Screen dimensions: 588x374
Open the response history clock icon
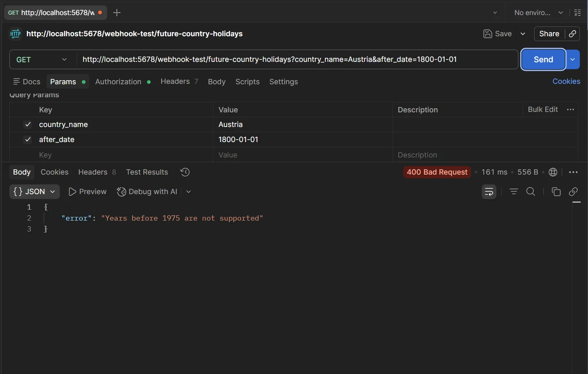tap(185, 172)
